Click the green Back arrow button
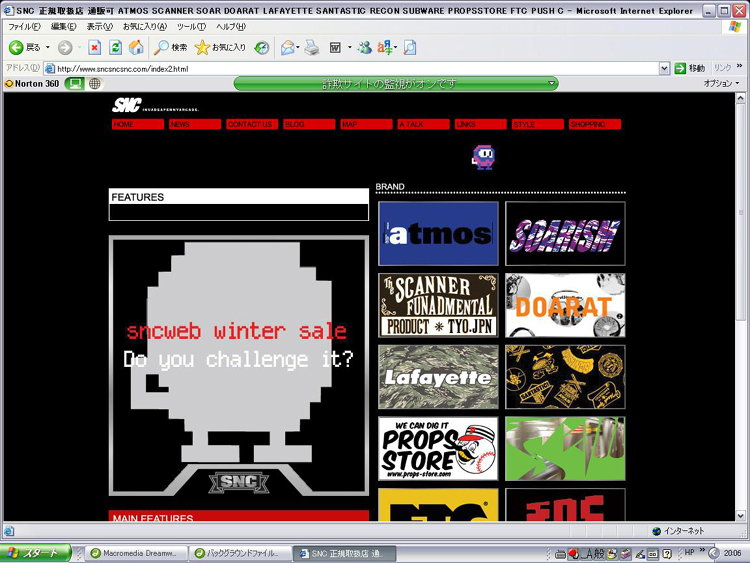 pyautogui.click(x=16, y=47)
